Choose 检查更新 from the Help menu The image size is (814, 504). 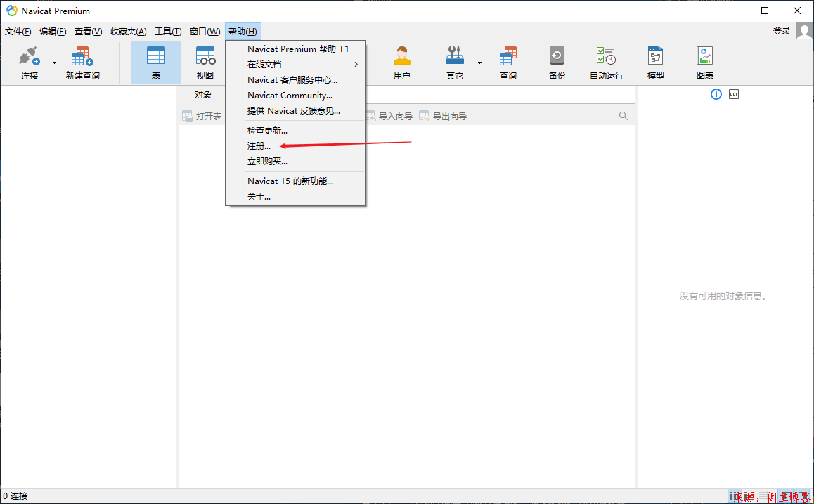(x=295, y=131)
